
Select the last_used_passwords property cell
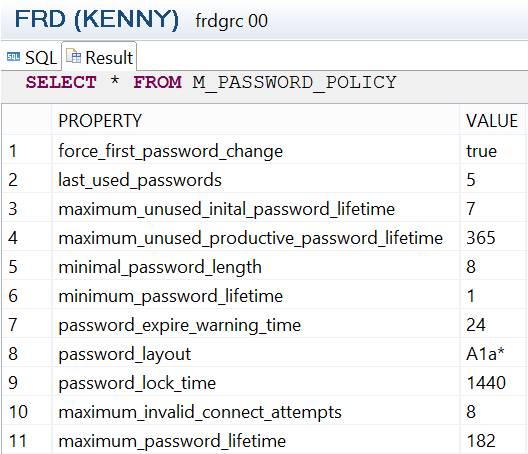tap(256, 180)
